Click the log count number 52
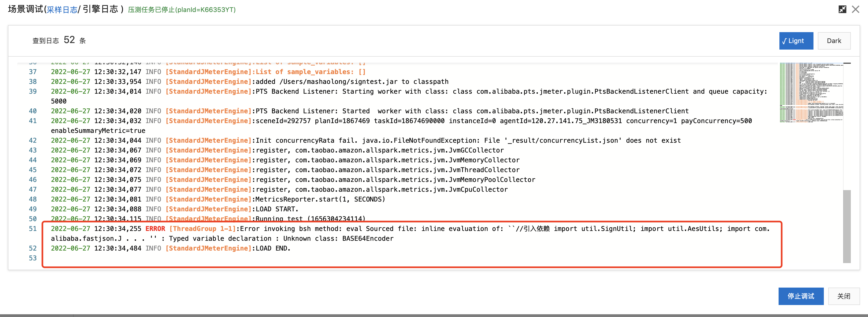 click(x=69, y=40)
